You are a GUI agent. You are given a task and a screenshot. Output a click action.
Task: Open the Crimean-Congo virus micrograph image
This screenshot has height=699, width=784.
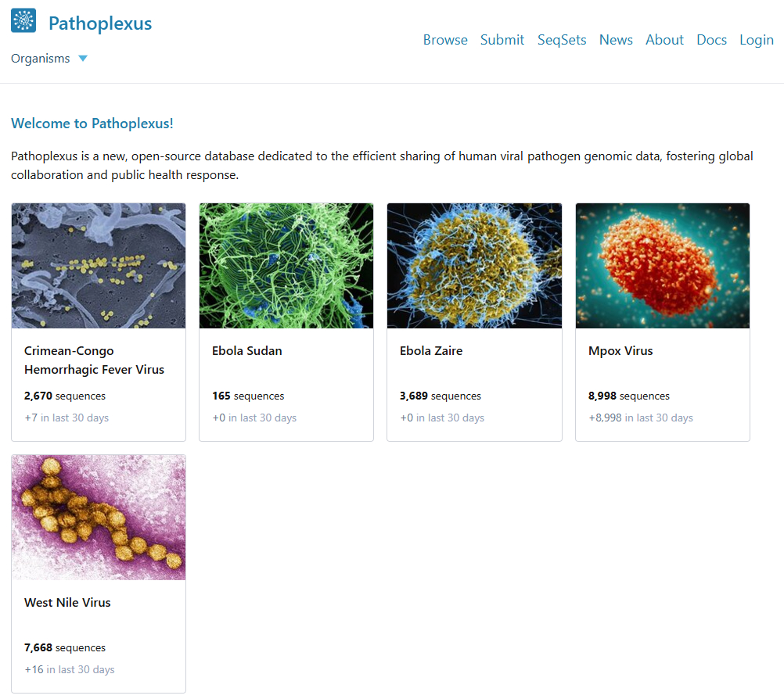coord(99,266)
